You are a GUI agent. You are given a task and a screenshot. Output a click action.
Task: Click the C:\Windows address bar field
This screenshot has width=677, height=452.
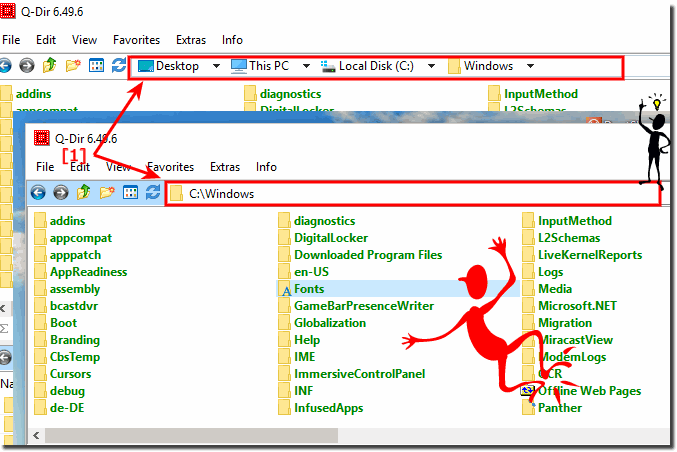(413, 194)
